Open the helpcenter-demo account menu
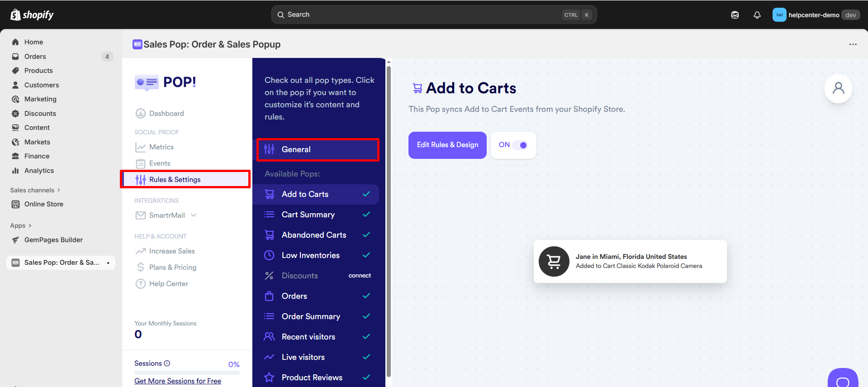Screen dimensions: 868x387 click(x=816, y=15)
